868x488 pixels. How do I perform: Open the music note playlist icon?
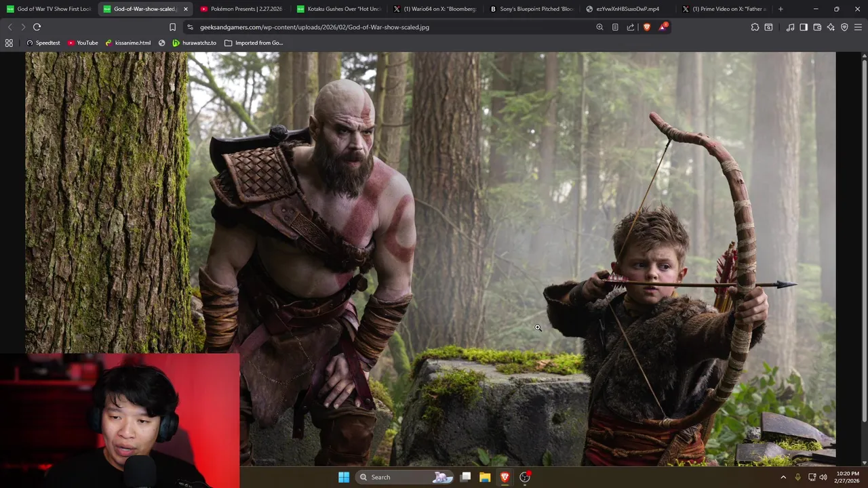[790, 27]
